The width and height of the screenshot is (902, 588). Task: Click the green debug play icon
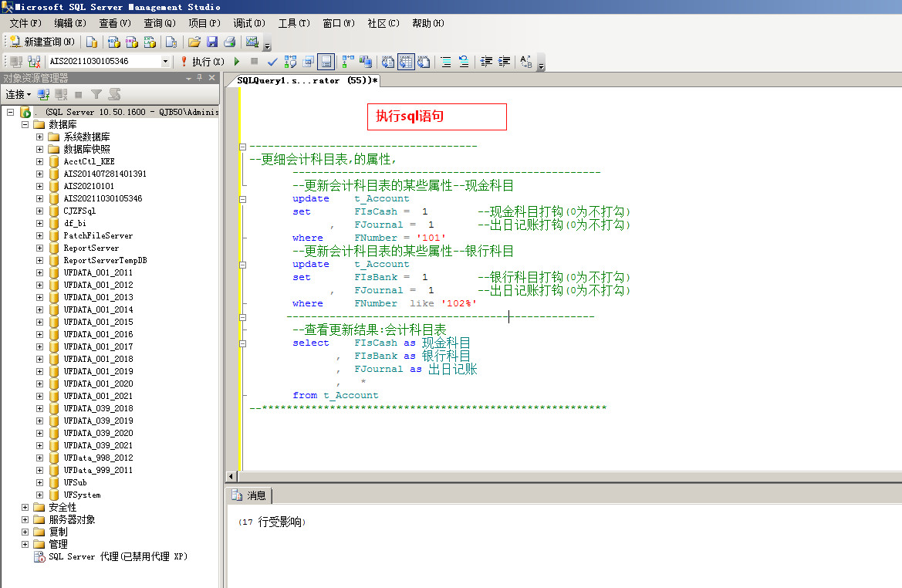tap(237, 62)
